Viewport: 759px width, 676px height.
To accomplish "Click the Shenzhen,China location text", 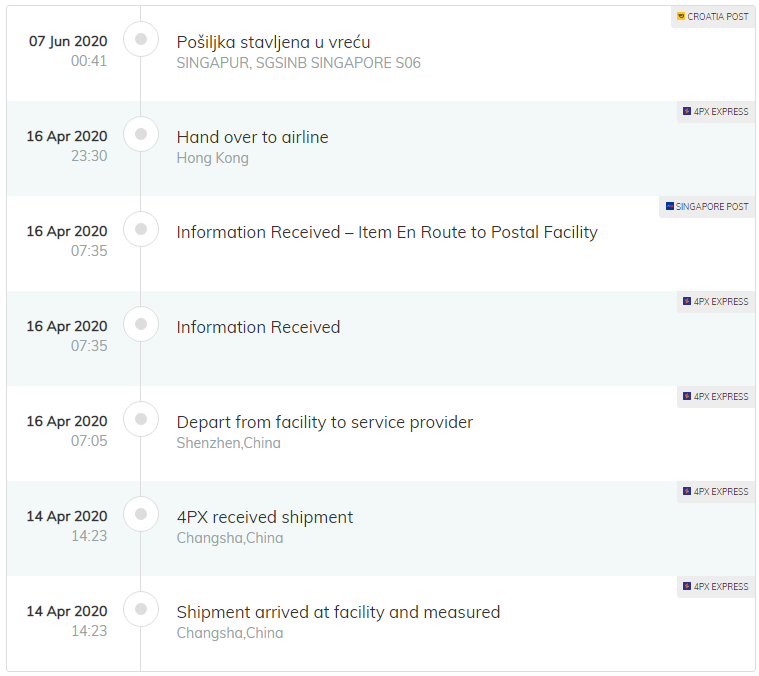I will coord(228,443).
